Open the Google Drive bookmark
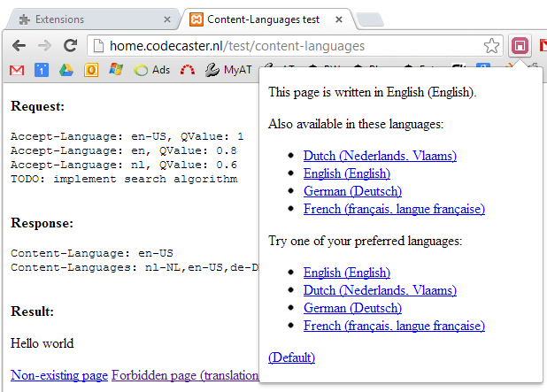This screenshot has height=392, width=547. [x=65, y=70]
